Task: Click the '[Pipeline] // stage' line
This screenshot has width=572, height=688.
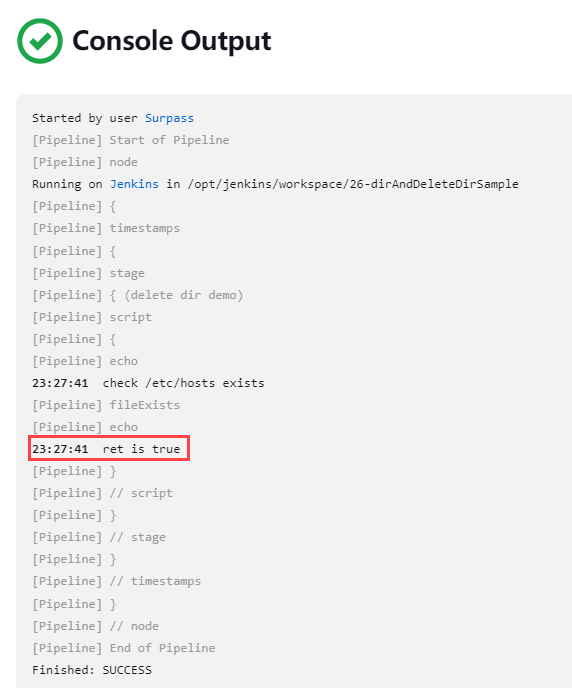Action: pyautogui.click(x=99, y=537)
